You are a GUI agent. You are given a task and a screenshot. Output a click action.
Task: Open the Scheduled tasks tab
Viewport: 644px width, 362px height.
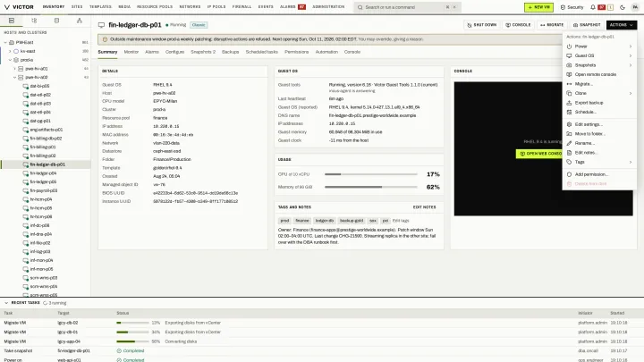[261, 52]
